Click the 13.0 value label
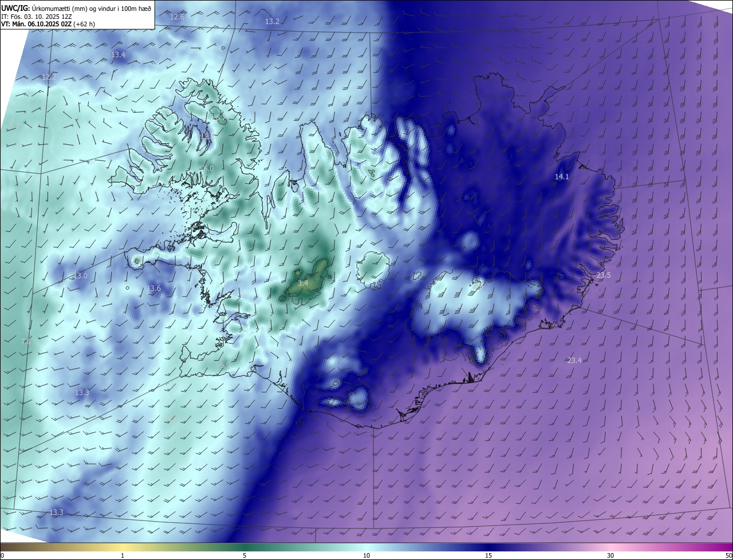The image size is (733, 560). (80, 276)
